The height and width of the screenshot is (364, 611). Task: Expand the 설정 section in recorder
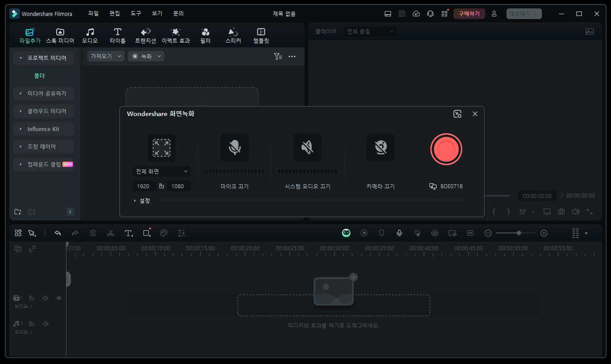(142, 201)
